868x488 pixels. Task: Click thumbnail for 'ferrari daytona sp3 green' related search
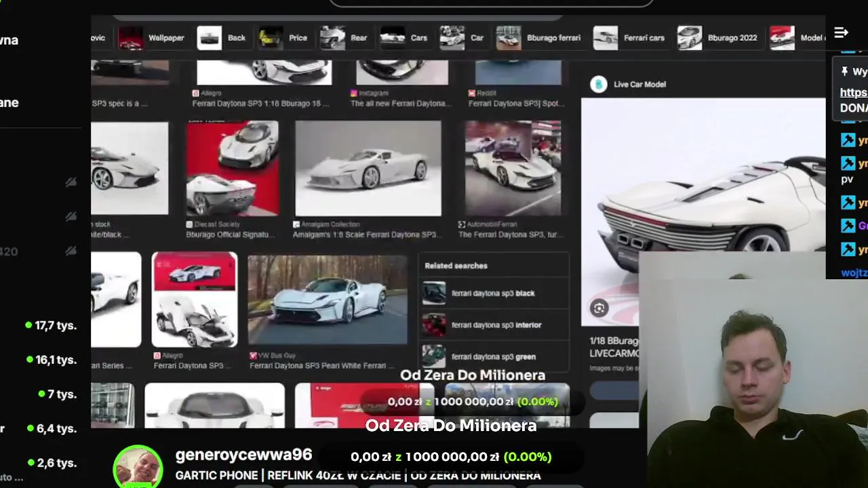tap(434, 357)
